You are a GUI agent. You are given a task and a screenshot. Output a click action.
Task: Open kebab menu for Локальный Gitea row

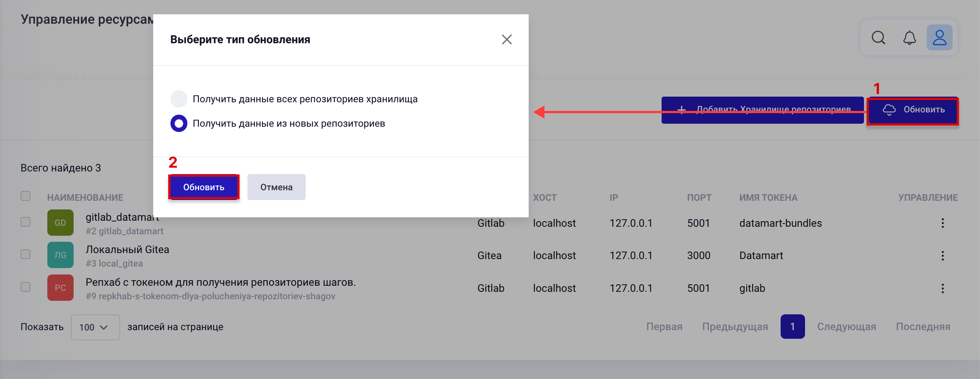[x=943, y=255]
